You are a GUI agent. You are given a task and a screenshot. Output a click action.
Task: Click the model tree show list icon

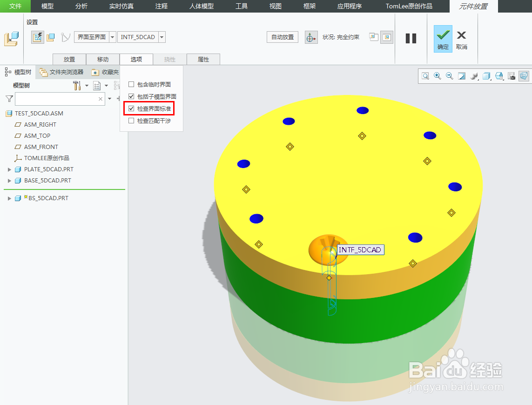pos(97,86)
